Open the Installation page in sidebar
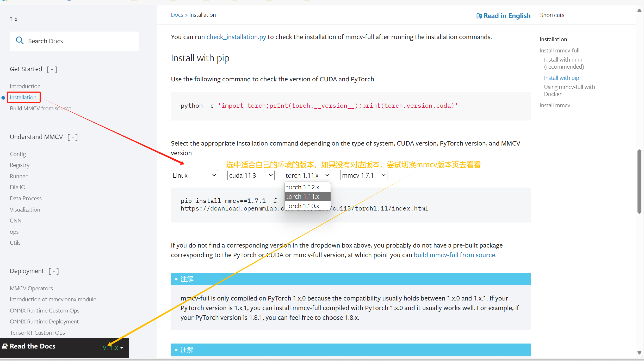This screenshot has width=644, height=361. (23, 97)
